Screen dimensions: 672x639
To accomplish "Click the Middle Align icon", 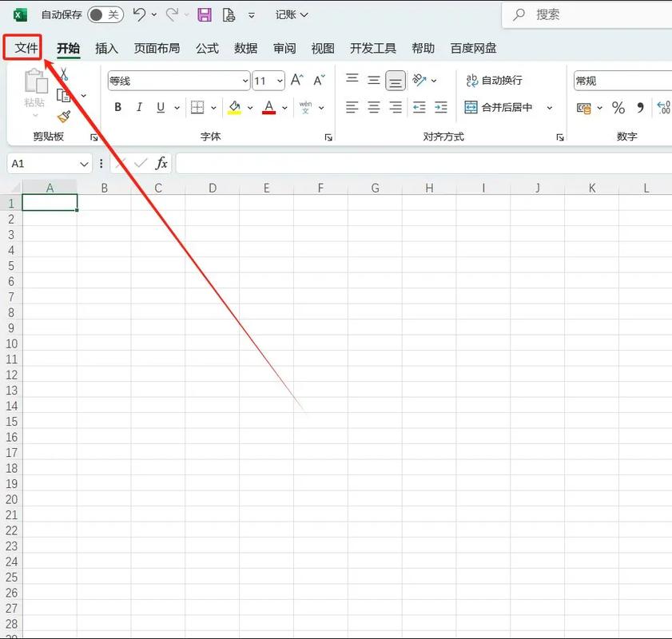I will pos(374,80).
